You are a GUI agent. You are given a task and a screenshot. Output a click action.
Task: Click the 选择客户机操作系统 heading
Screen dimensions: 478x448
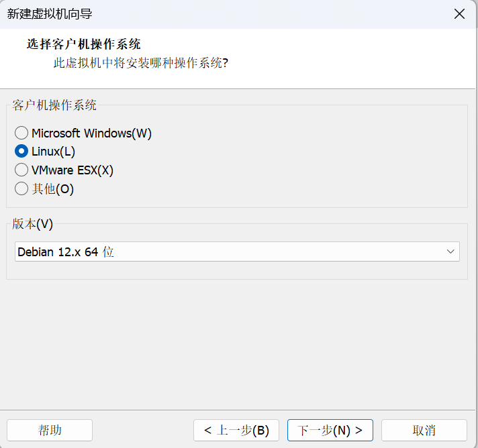click(83, 44)
